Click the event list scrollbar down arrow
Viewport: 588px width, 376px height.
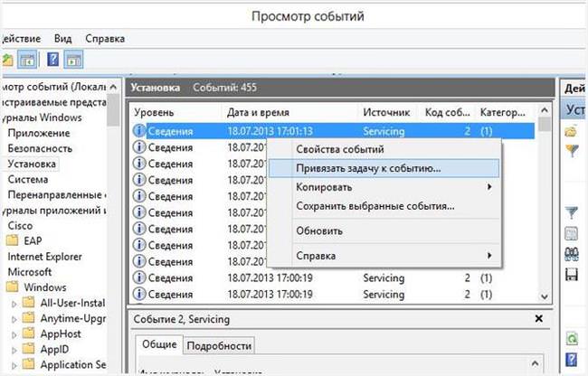545,296
